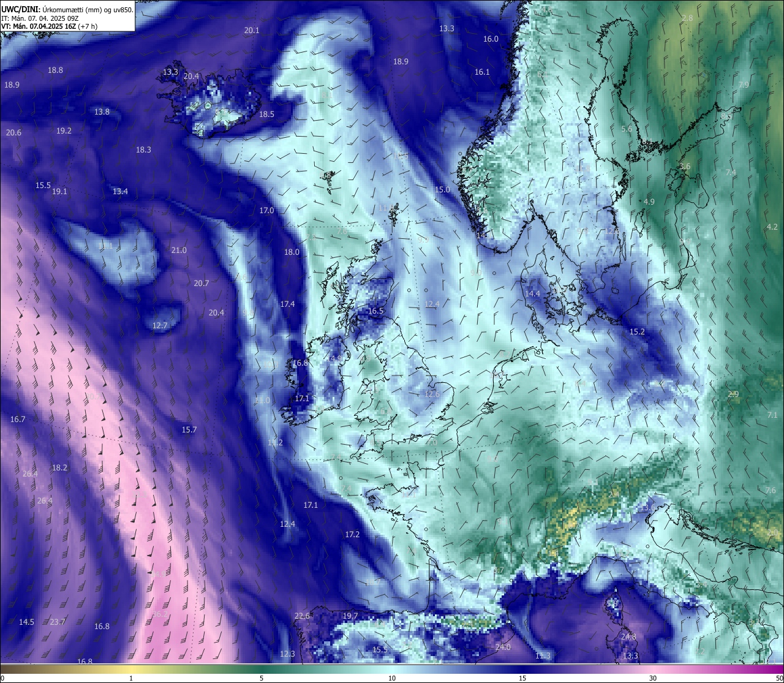Click the map value '17.4'
The height and width of the screenshot is (683, 784).
click(287, 304)
